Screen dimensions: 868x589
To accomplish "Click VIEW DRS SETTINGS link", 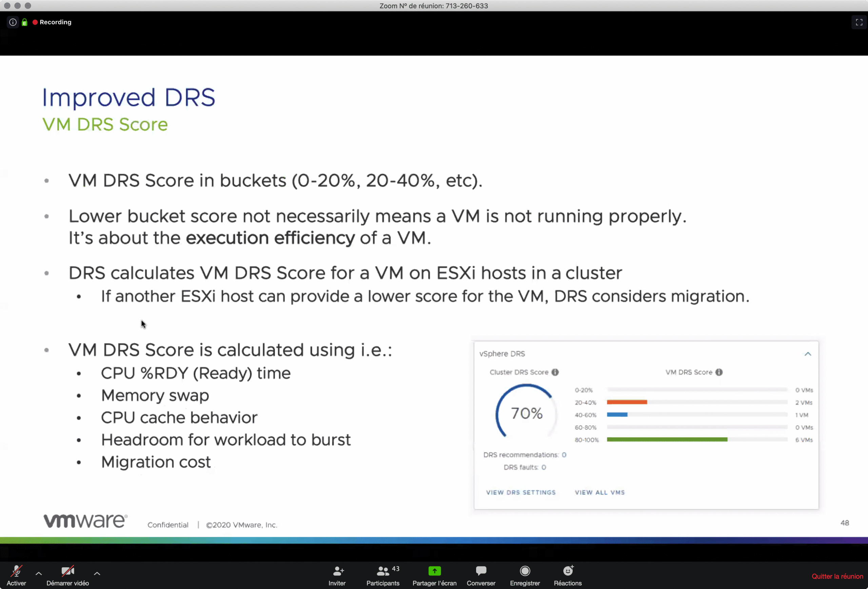I will tap(521, 492).
